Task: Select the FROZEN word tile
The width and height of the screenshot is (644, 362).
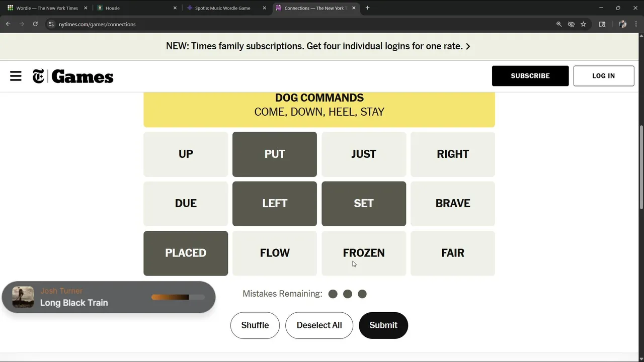Action: (x=364, y=253)
